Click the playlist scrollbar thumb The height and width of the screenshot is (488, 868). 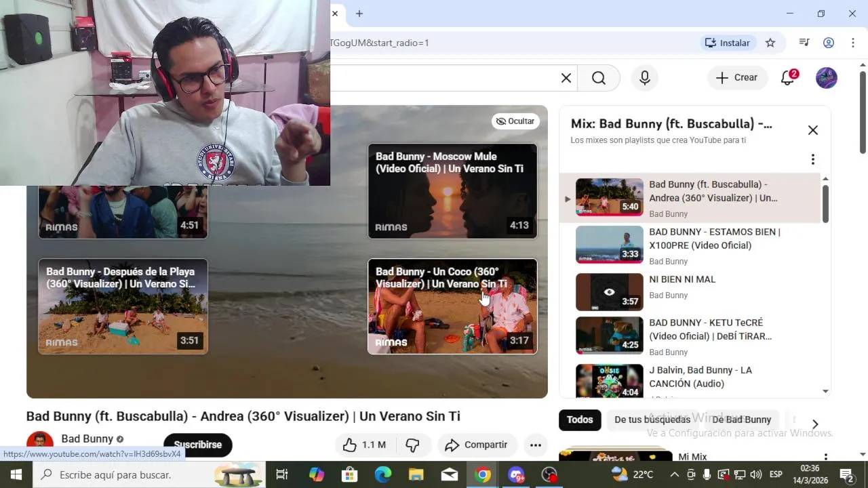[825, 203]
